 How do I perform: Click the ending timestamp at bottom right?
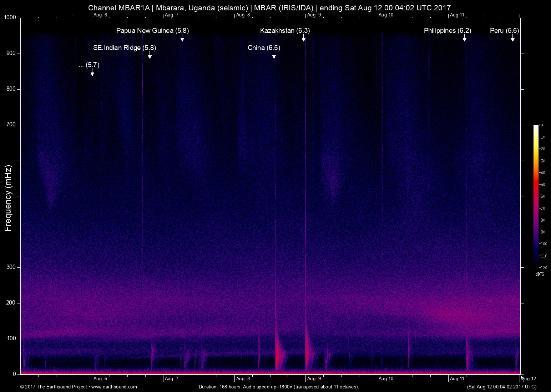(x=500, y=387)
